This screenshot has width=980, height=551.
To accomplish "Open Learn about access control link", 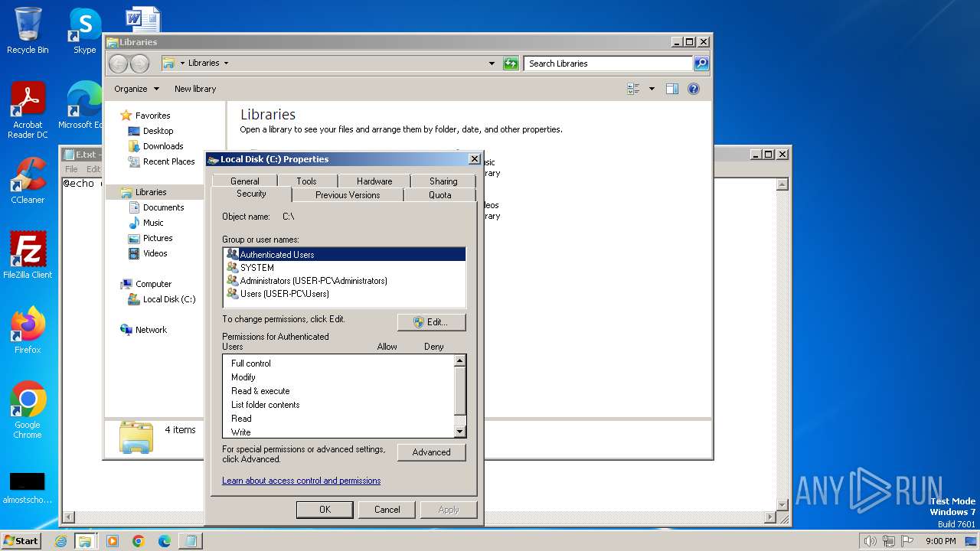I will tap(301, 481).
